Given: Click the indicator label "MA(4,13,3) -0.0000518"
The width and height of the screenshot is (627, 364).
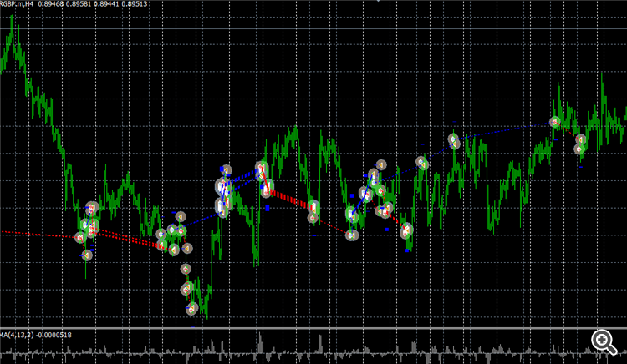Looking at the screenshot, I should [x=36, y=335].
